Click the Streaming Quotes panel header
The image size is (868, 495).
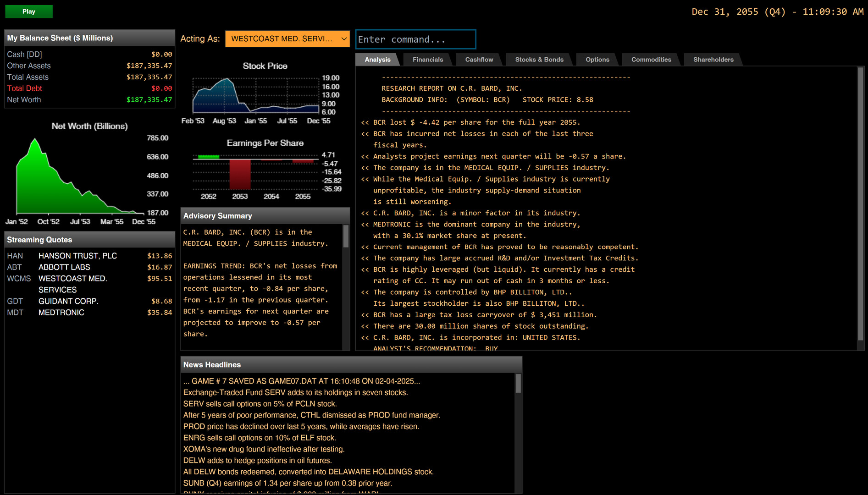[x=89, y=240]
